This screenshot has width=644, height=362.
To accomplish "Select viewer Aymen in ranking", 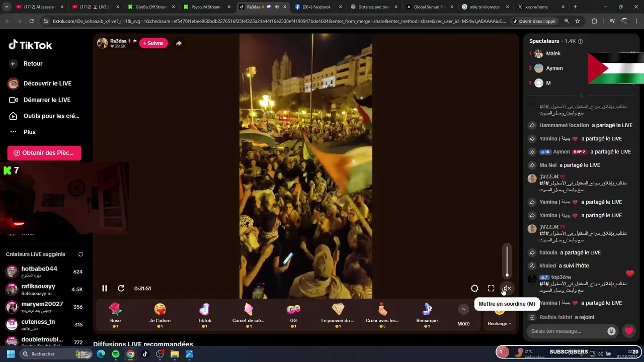I will [554, 68].
